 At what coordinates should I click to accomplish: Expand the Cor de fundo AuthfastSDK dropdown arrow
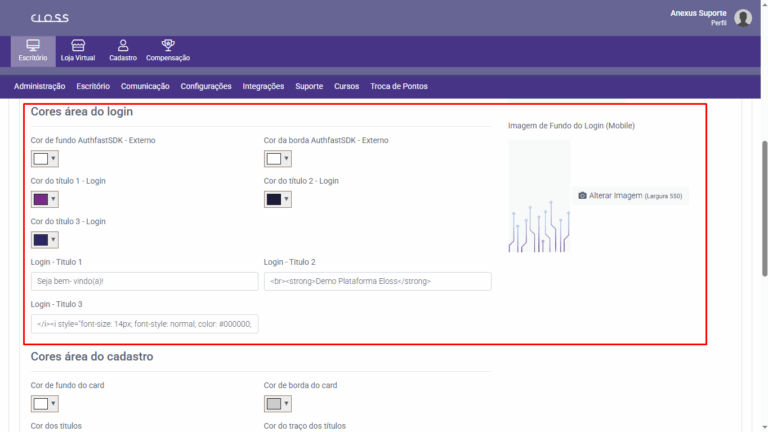53,158
